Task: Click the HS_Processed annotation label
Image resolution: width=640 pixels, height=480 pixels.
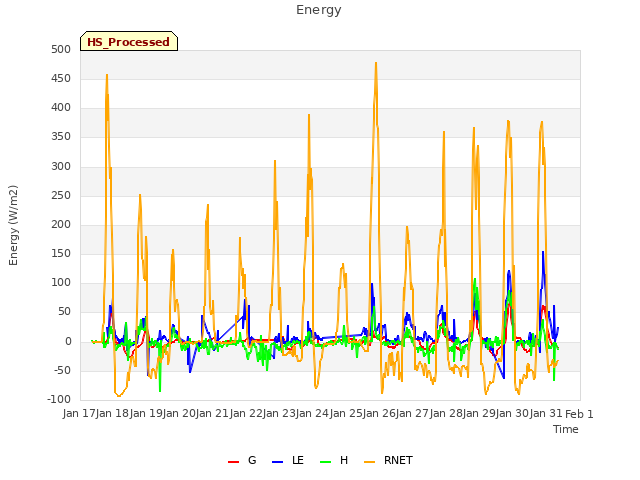Action: click(129, 41)
